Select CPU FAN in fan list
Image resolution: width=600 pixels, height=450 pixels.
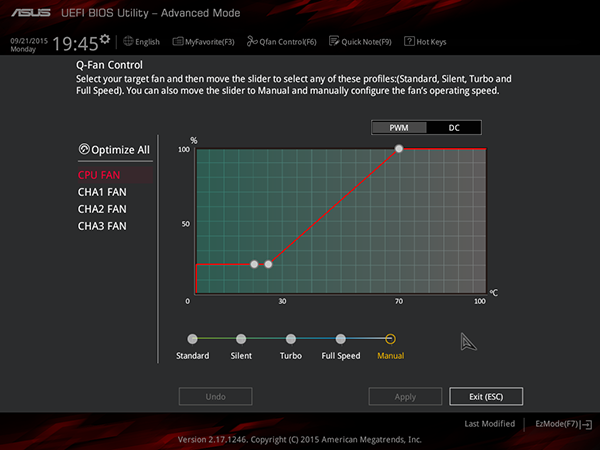point(115,175)
